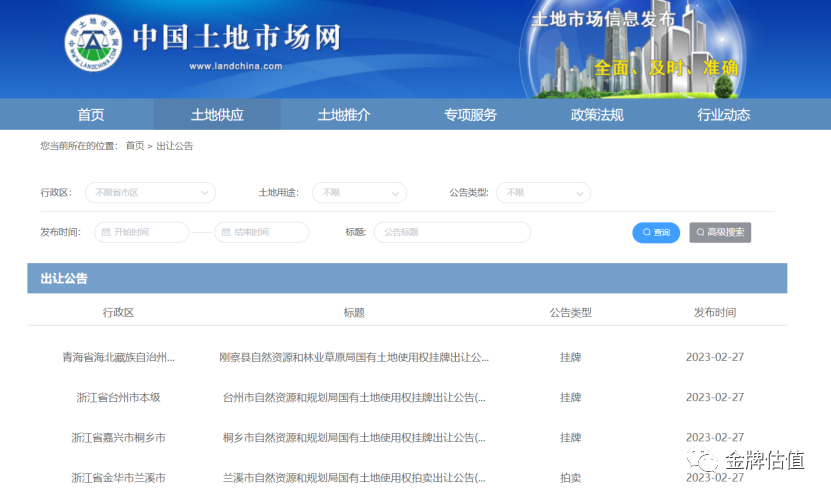Expand the 公告类型 dropdown
831x496 pixels.
[x=543, y=193]
